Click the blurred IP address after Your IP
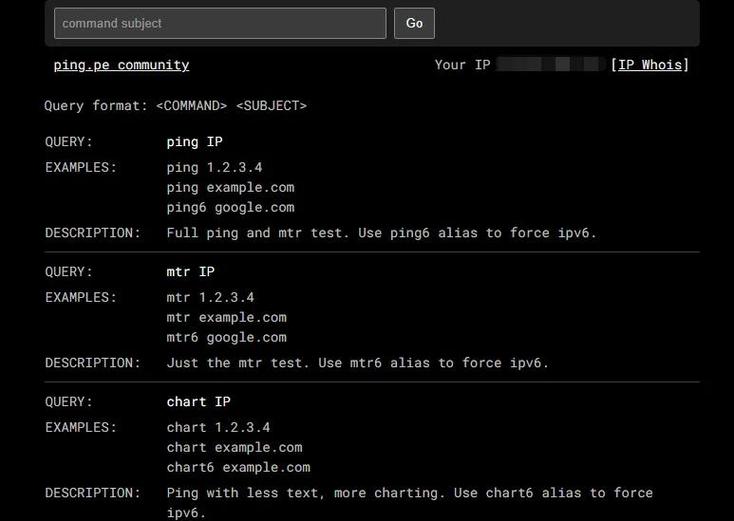734x521 pixels. (x=550, y=65)
